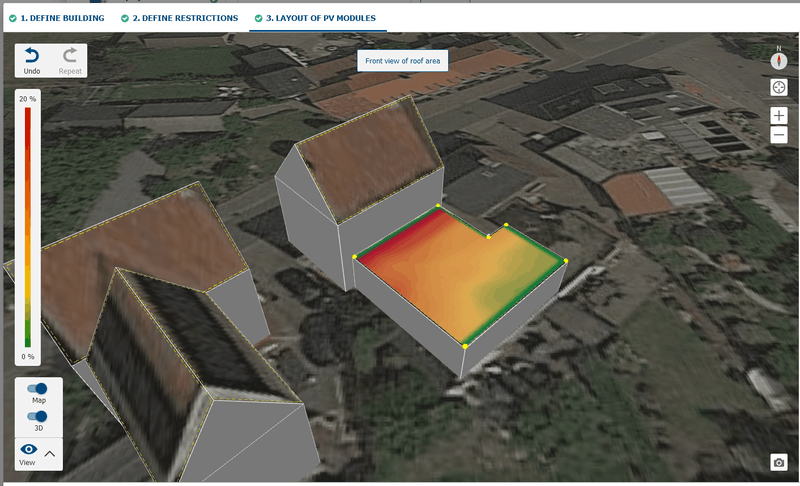The height and width of the screenshot is (486, 800).
Task: Expand the View panel chevron
Action: [x=49, y=453]
